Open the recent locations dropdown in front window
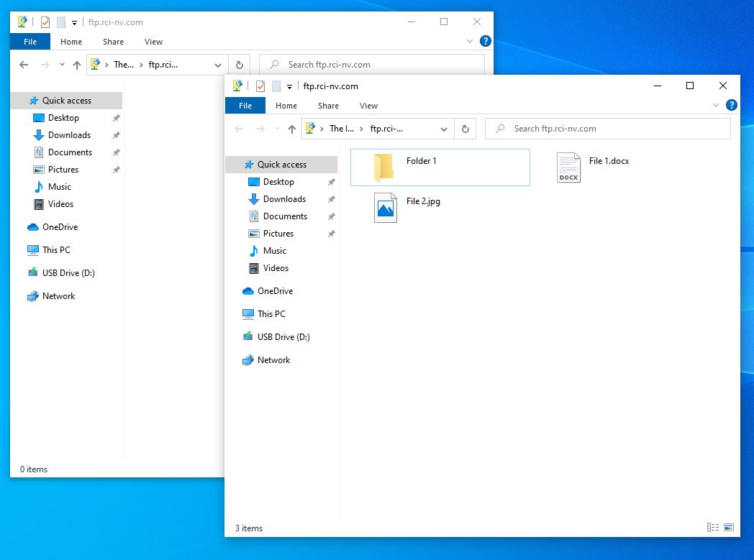Screen dimensions: 754x560 pos(277,129)
